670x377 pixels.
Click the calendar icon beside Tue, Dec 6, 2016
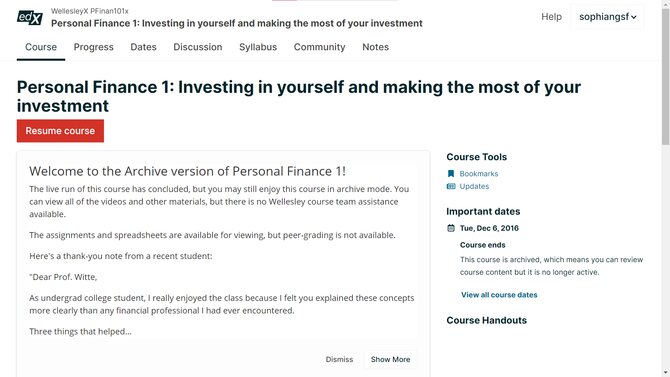pyautogui.click(x=451, y=228)
